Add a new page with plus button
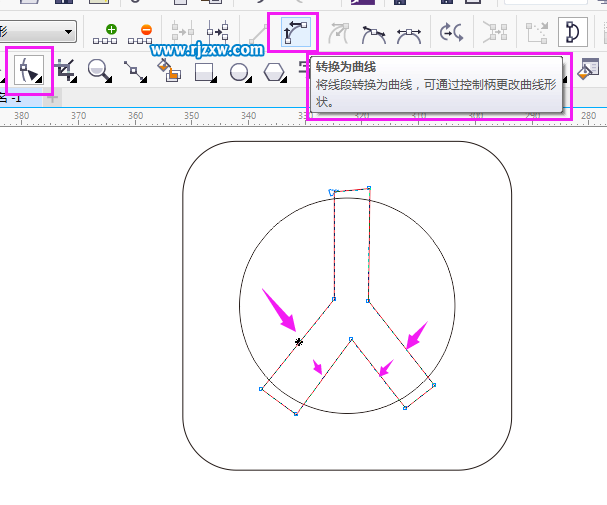The width and height of the screenshot is (607, 505). click(52, 98)
